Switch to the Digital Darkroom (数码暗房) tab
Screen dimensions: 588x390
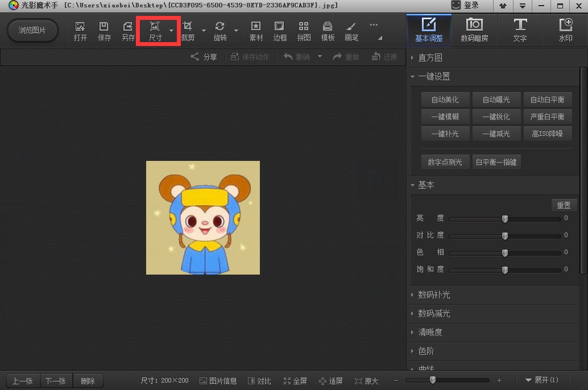click(474, 31)
